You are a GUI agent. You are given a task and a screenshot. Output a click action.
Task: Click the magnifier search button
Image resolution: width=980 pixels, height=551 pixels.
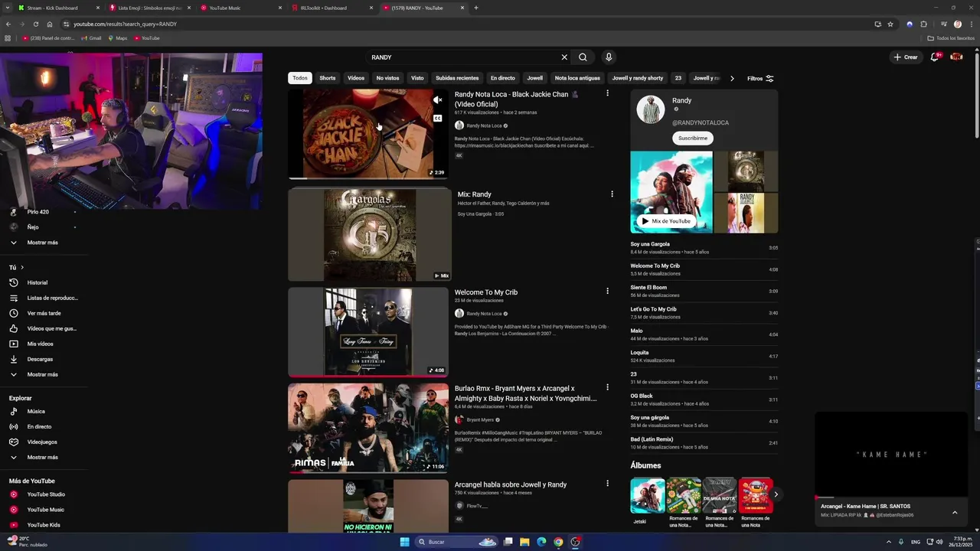click(x=583, y=57)
